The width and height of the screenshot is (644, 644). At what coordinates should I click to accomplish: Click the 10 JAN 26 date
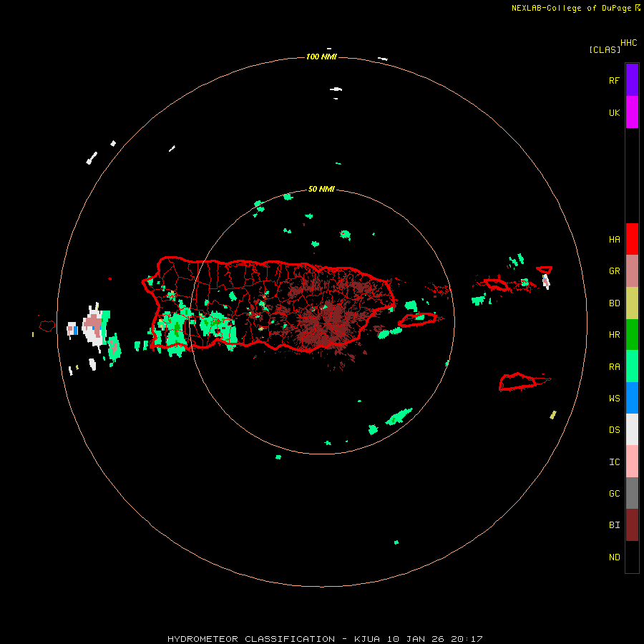(x=416, y=639)
